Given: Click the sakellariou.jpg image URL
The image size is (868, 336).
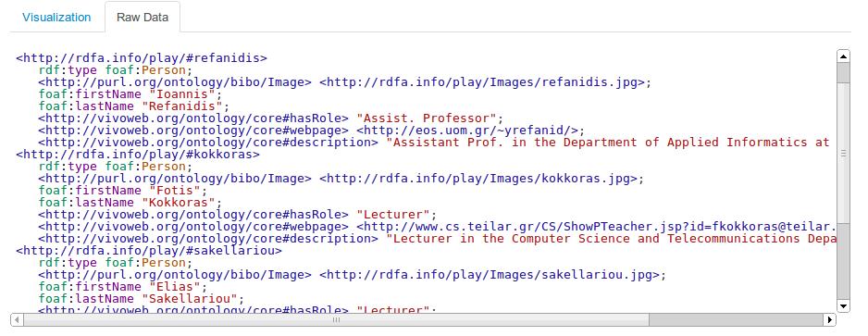Looking at the screenshot, I should coord(490,275).
